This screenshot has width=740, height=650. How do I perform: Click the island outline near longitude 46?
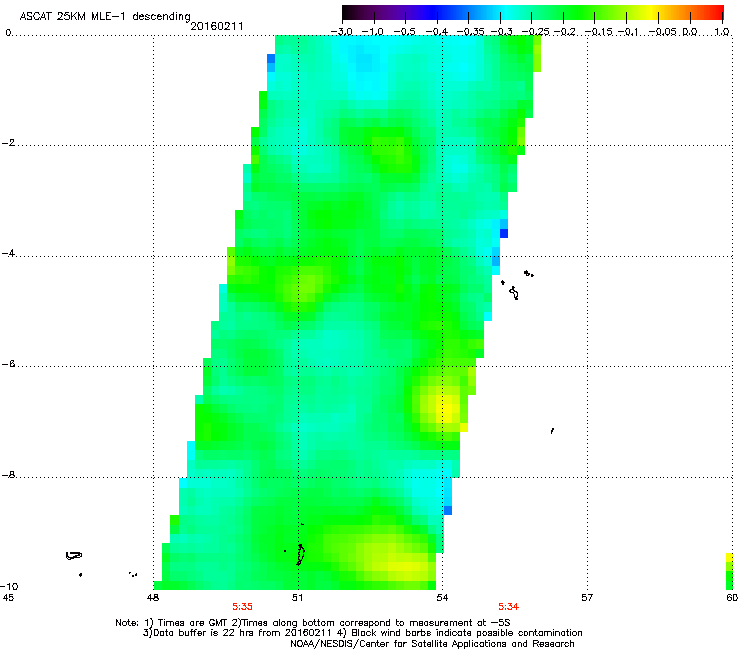point(74,556)
